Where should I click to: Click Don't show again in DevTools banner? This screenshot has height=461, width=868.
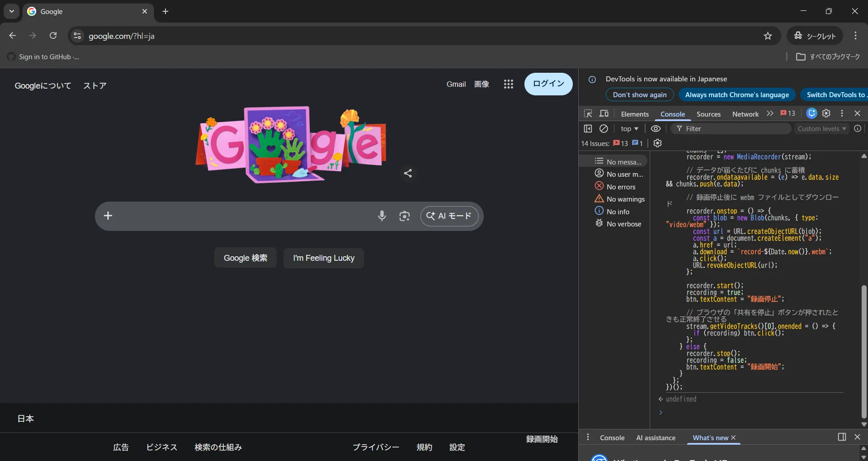[x=640, y=95]
